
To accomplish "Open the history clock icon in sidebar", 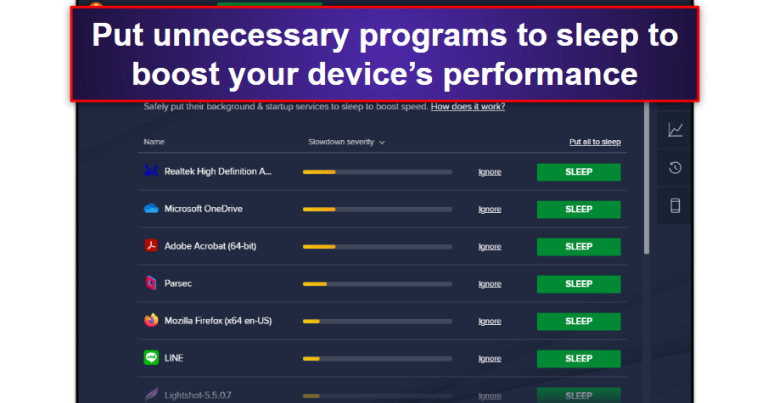I will pos(675,168).
